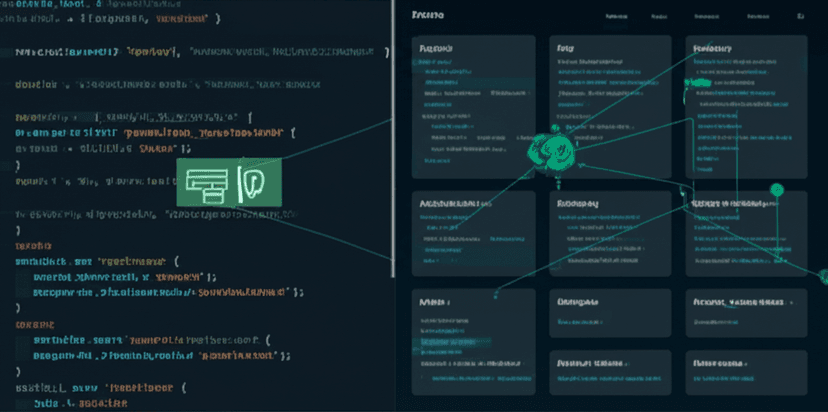Viewport: 828px width, 412px height.
Task: Click the small green circle node above middle-right card
Action: pos(776,190)
